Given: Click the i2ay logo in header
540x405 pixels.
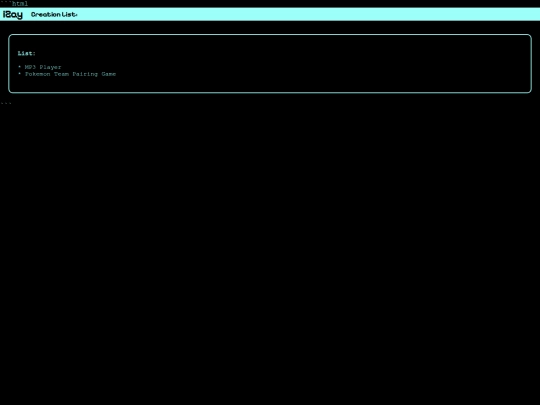Looking at the screenshot, I should click(13, 14).
